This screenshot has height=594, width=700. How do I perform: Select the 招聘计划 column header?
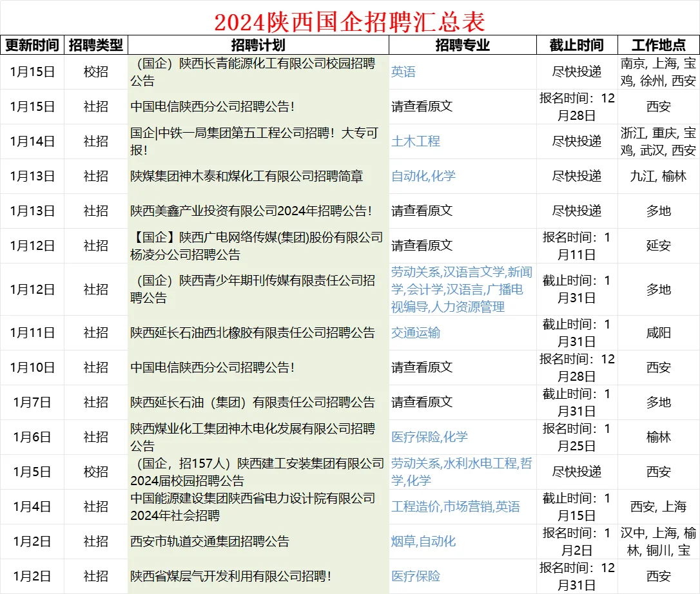point(260,45)
